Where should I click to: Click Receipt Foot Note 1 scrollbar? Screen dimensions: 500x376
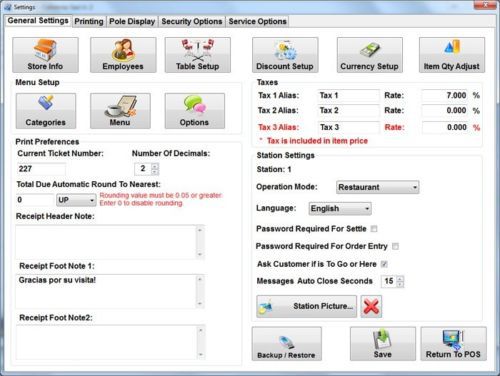[x=200, y=292]
